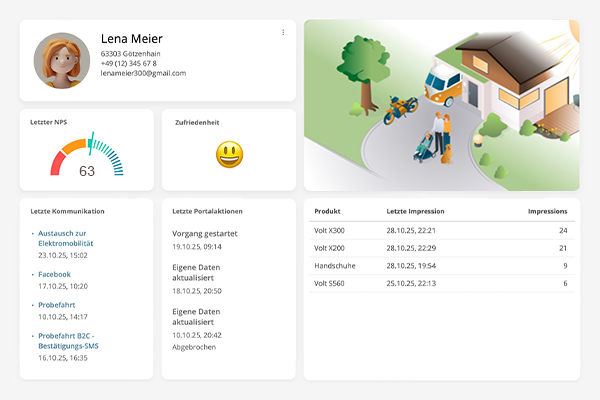600x400 pixels.
Task: Select the Volt X200 product row
Action: [440, 247]
